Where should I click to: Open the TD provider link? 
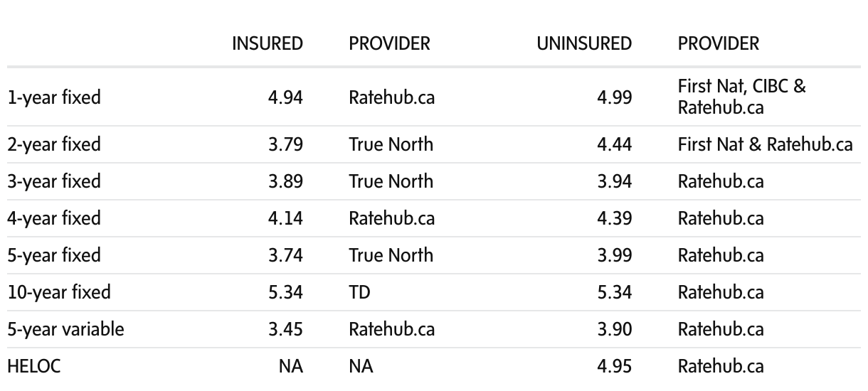pos(359,292)
